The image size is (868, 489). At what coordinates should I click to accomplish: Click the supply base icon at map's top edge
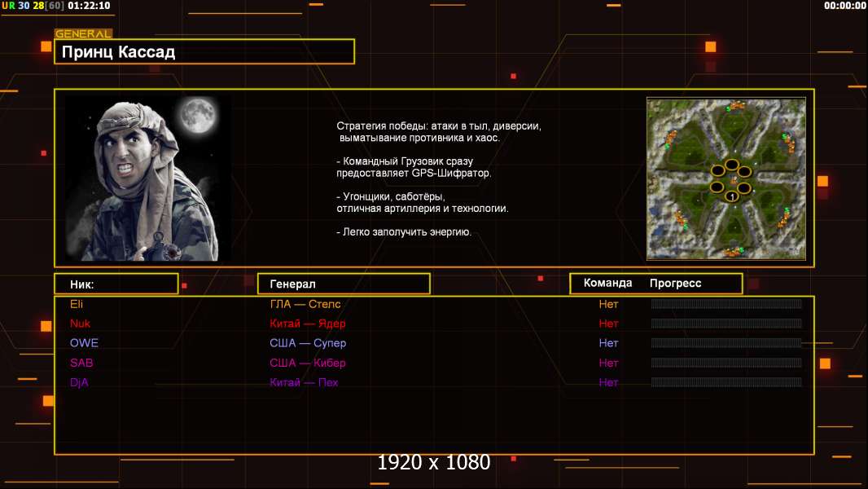tap(737, 105)
